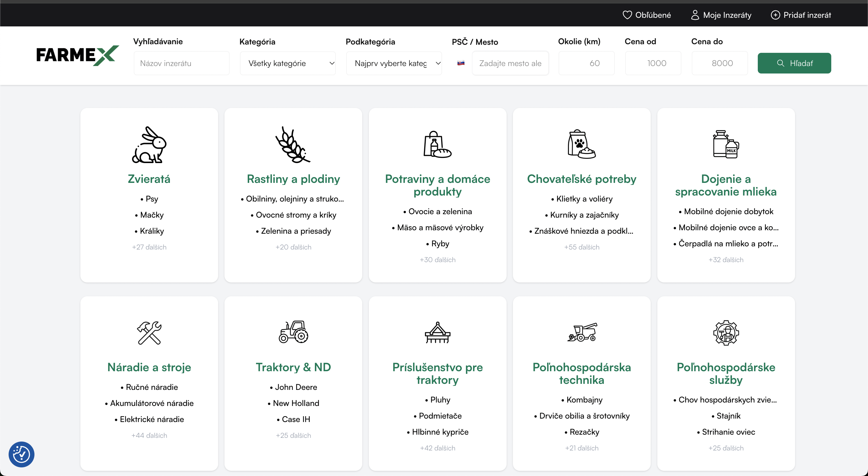The height and width of the screenshot is (476, 868).
Task: Open the Všetky kategórie dropdown
Action: click(287, 63)
